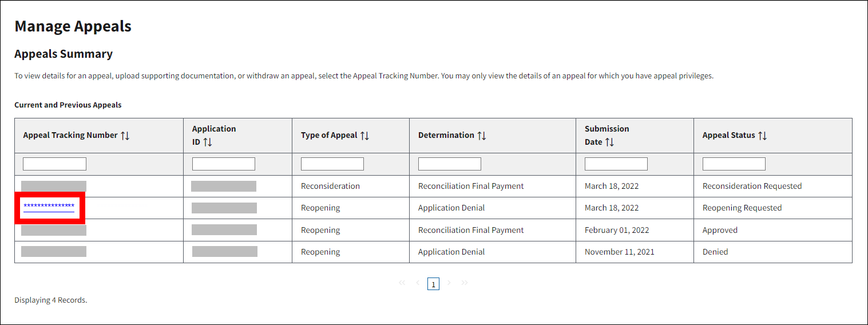Sort by Submission Date arrows
Viewport: 868px width, 325px height.
607,142
